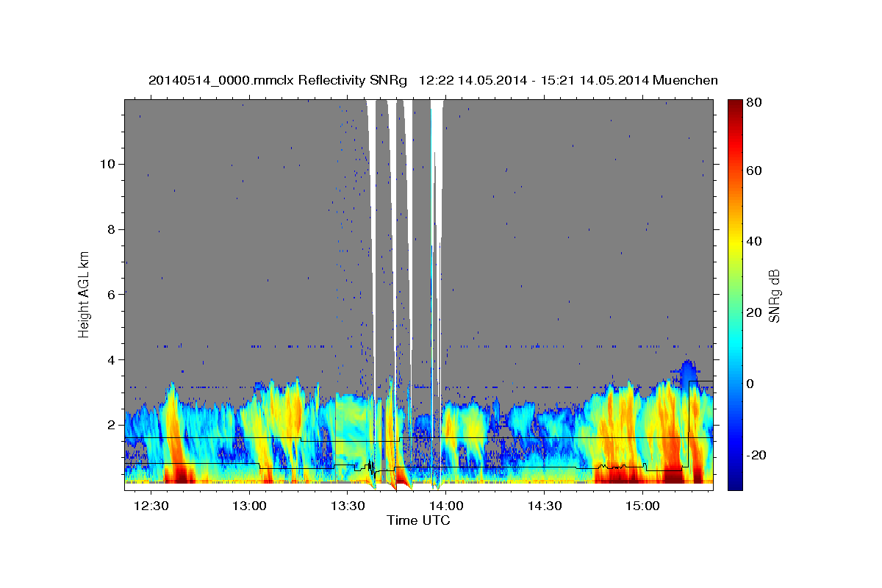Click the colorbar value 40
882x588 pixels.
coord(753,241)
